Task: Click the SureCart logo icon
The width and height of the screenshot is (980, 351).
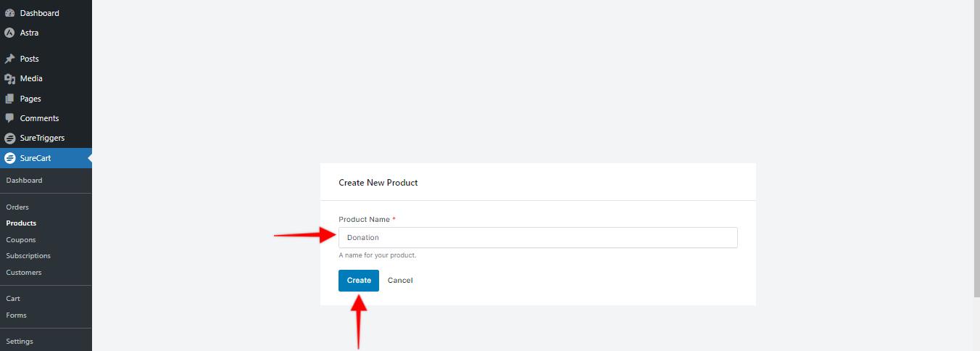Action: point(9,158)
